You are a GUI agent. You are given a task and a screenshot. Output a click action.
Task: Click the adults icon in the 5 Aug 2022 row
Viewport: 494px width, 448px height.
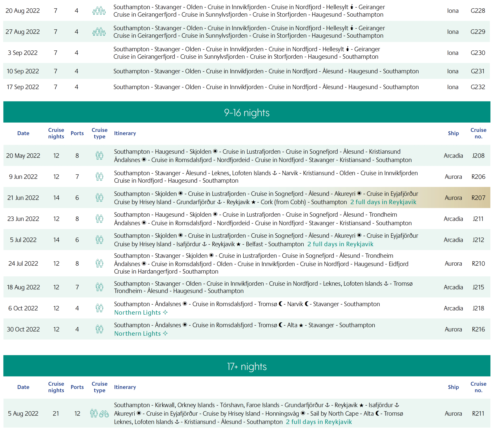[x=94, y=413]
